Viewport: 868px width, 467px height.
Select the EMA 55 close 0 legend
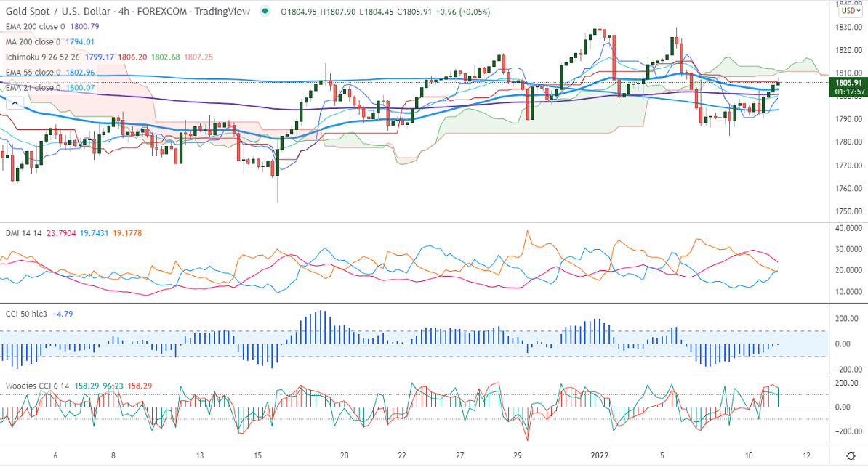(33, 73)
